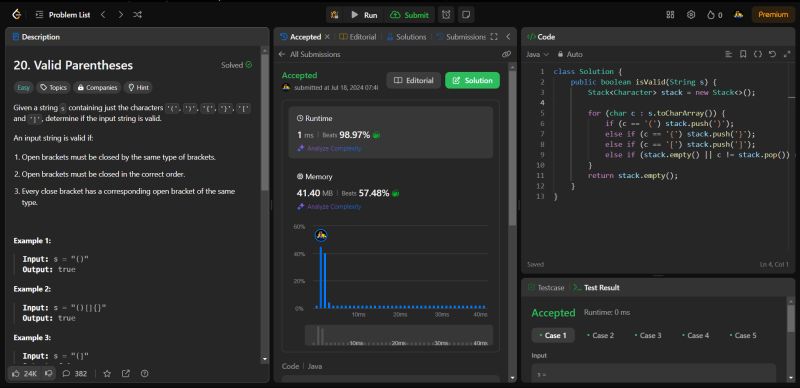Upvote the problem with 24K likes
This screenshot has height=388, width=800.
pos(24,374)
